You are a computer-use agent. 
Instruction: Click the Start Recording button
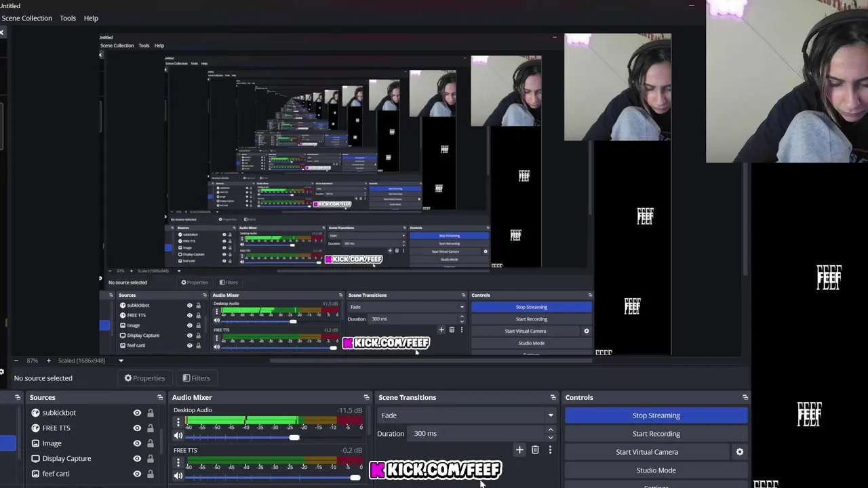656,434
